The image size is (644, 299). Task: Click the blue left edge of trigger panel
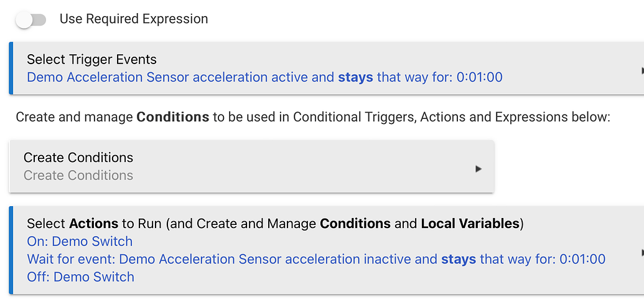pyautogui.click(x=11, y=69)
